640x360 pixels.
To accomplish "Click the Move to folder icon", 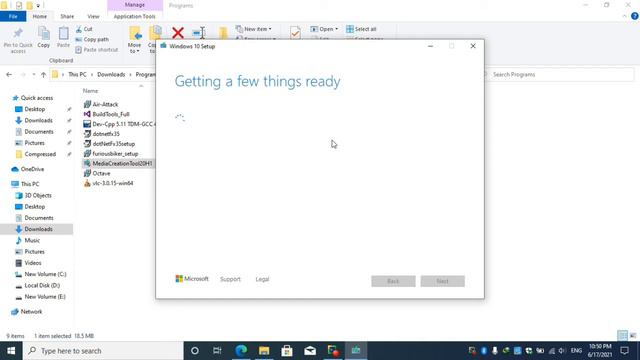I will [135, 33].
